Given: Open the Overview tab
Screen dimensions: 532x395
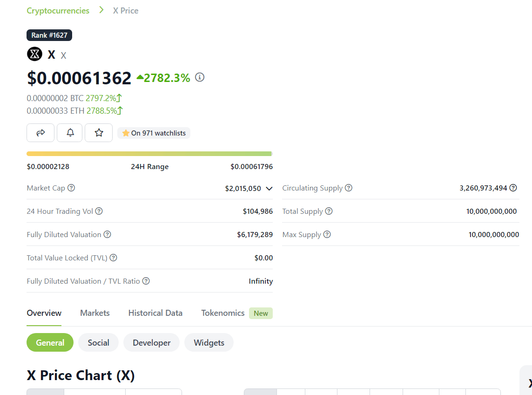Looking at the screenshot, I should pyautogui.click(x=44, y=313).
